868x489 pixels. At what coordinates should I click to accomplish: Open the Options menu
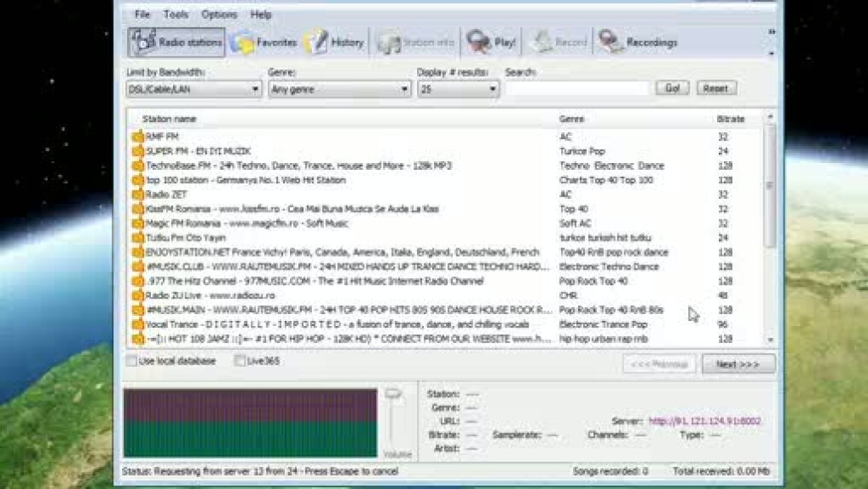(x=219, y=15)
